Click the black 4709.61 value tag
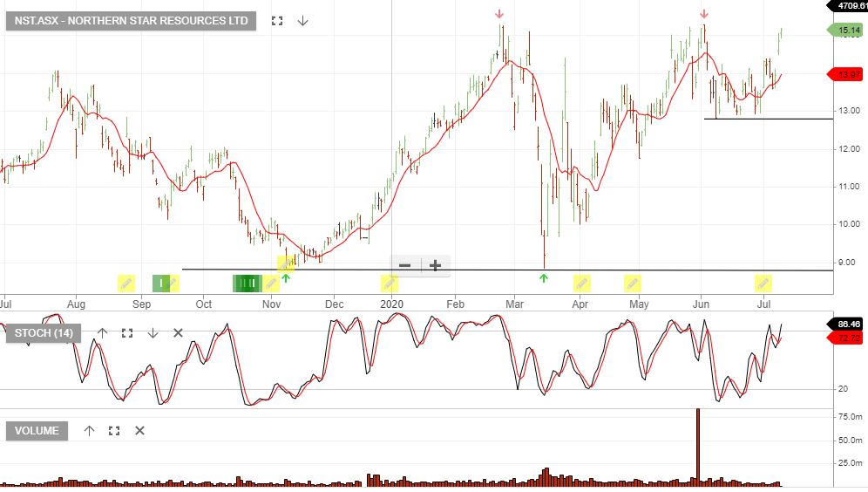The image size is (868, 492). point(847,5)
